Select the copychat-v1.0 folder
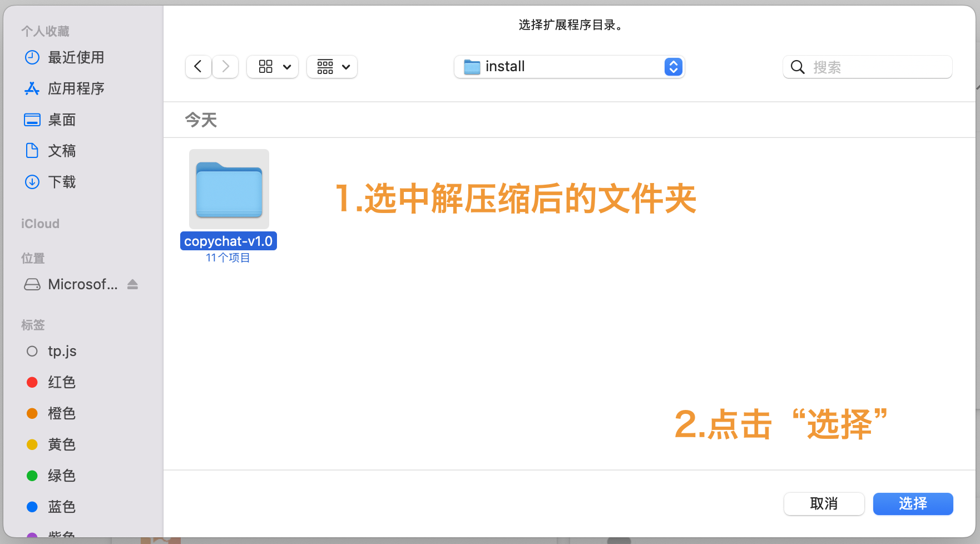This screenshot has width=980, height=544. click(228, 189)
